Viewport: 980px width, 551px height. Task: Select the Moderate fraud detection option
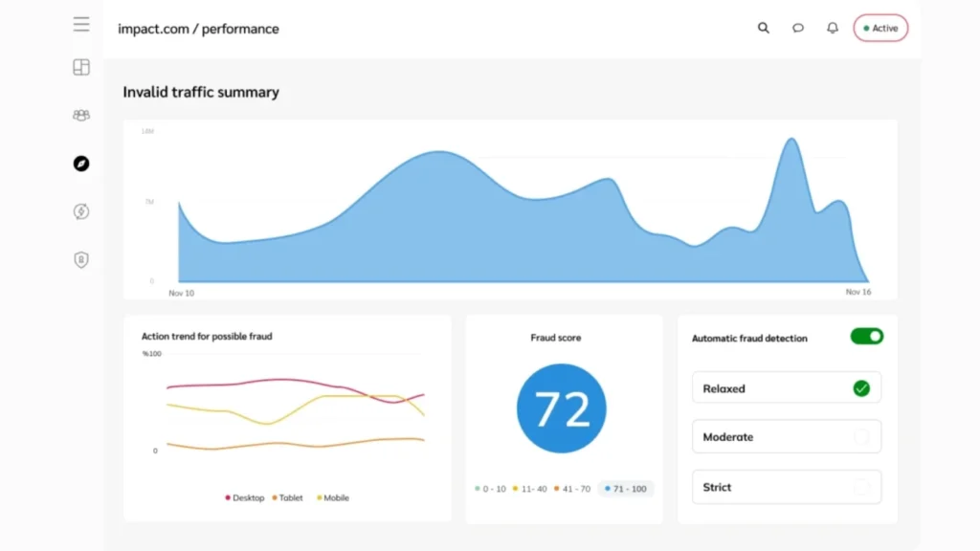point(786,437)
